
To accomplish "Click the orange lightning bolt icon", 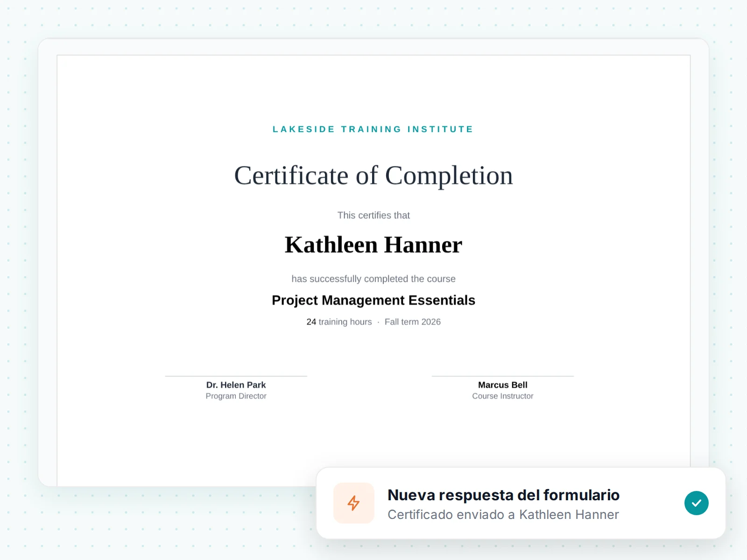I will 353,503.
